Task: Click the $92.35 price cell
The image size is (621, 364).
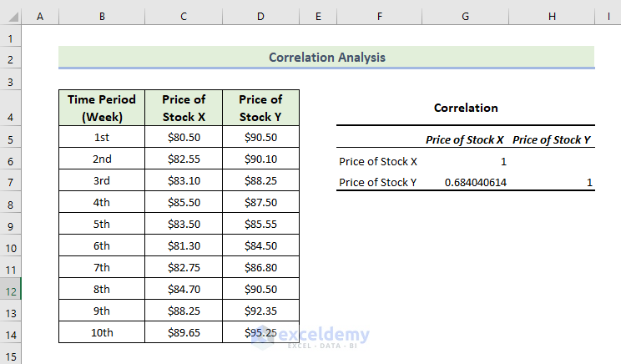Action: (x=260, y=311)
